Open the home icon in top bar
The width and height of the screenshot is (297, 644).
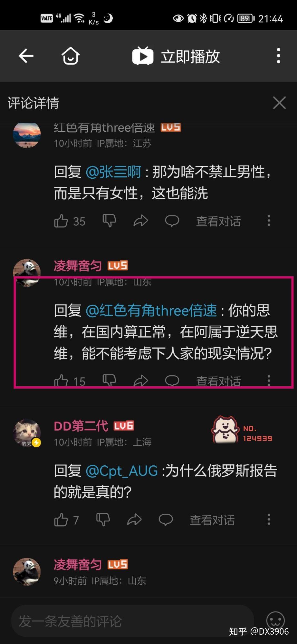pyautogui.click(x=71, y=56)
